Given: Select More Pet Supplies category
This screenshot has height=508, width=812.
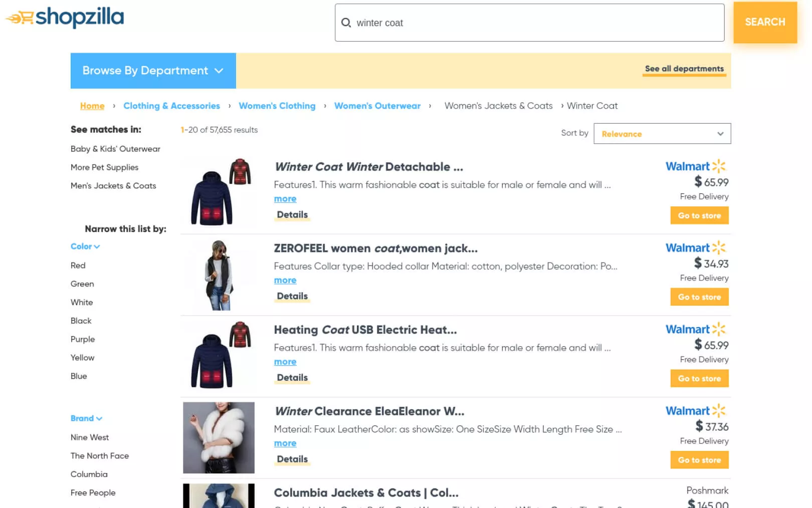Looking at the screenshot, I should pyautogui.click(x=104, y=167).
